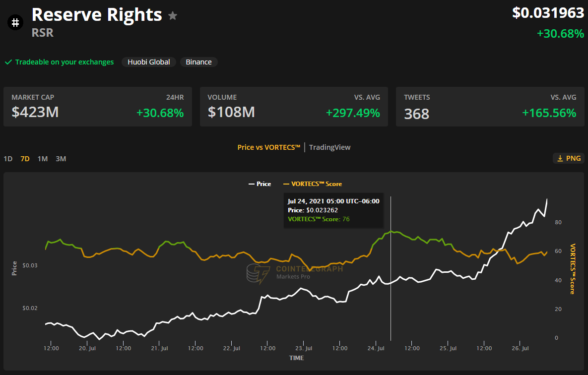Click the Market Cap stats card
The height and width of the screenshot is (375, 588).
click(98, 107)
